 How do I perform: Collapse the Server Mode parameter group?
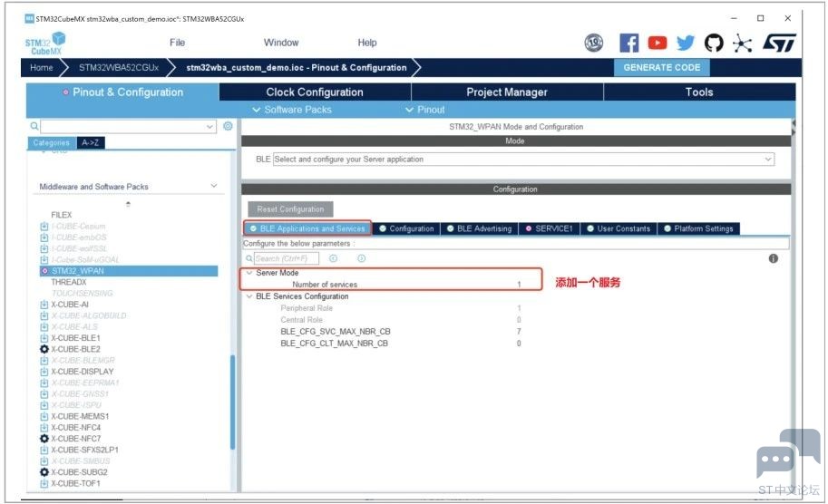pyautogui.click(x=249, y=273)
